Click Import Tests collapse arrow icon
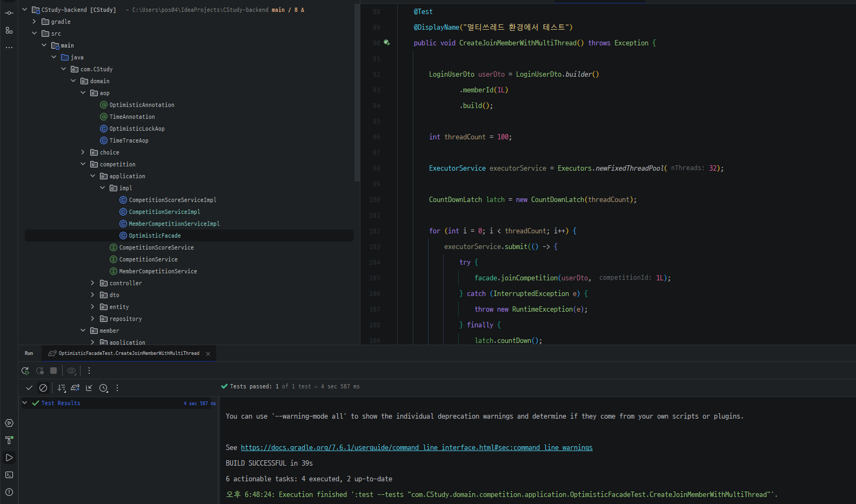The height and width of the screenshot is (504, 856). tap(89, 388)
